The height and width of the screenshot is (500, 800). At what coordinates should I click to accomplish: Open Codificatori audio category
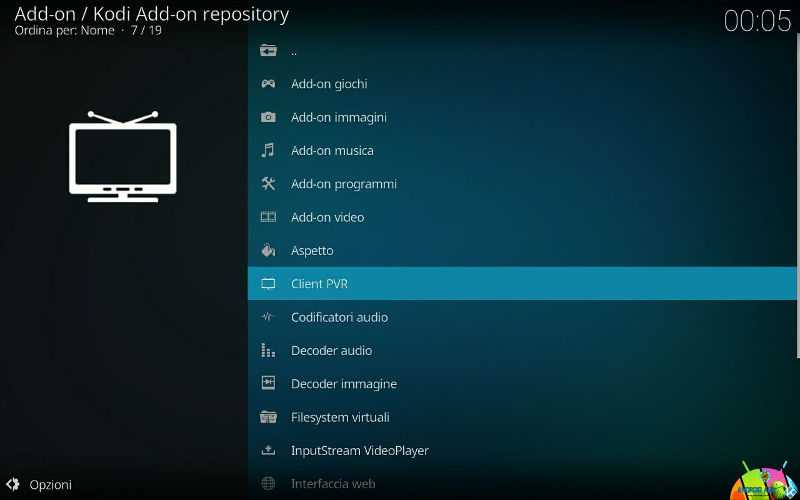[x=522, y=317]
